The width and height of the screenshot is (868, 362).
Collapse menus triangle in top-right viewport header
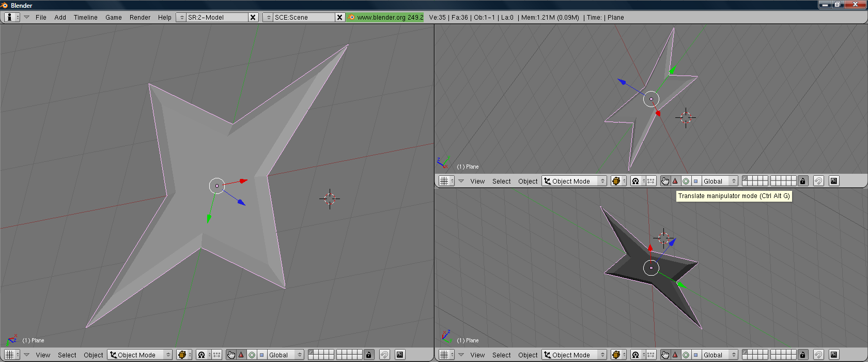click(461, 181)
